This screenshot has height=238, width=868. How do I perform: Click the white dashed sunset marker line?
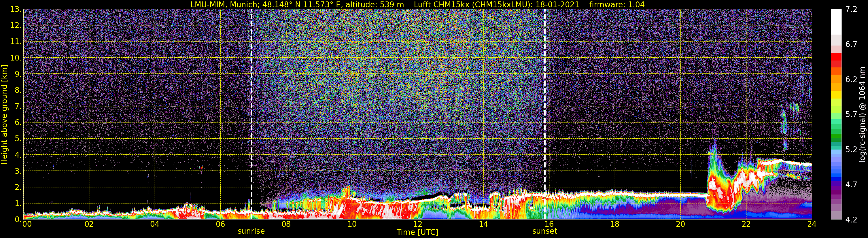click(545, 114)
